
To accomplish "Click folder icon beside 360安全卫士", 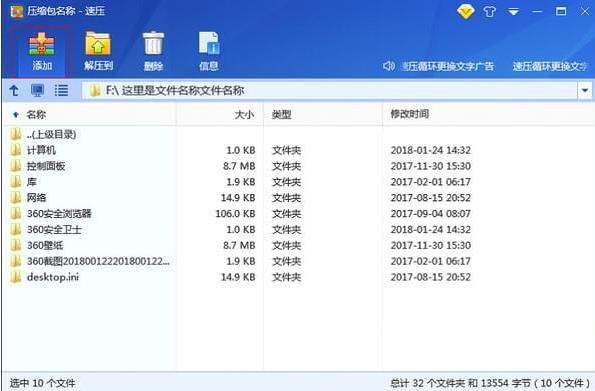I will 16,230.
